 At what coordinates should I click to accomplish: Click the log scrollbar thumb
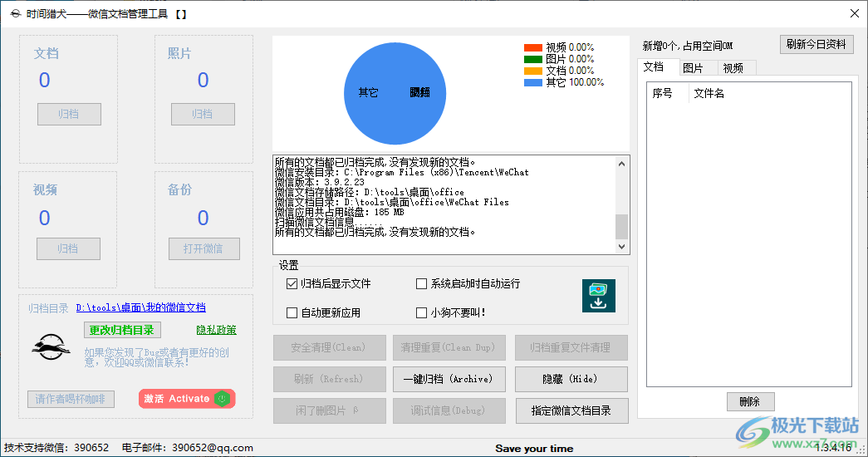tap(621, 227)
